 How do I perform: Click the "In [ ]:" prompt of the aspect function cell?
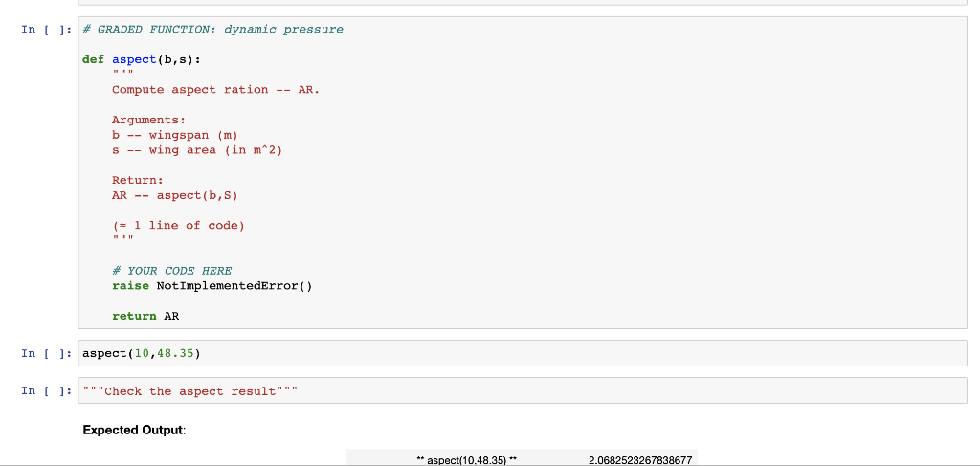46,30
